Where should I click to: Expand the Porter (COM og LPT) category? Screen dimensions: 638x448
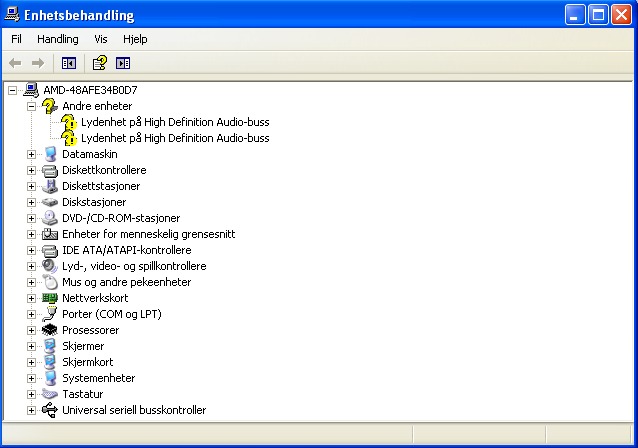coord(31,314)
